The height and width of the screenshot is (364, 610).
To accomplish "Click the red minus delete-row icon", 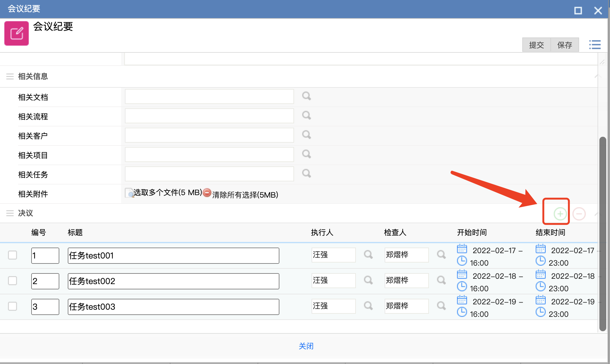I will (x=579, y=214).
